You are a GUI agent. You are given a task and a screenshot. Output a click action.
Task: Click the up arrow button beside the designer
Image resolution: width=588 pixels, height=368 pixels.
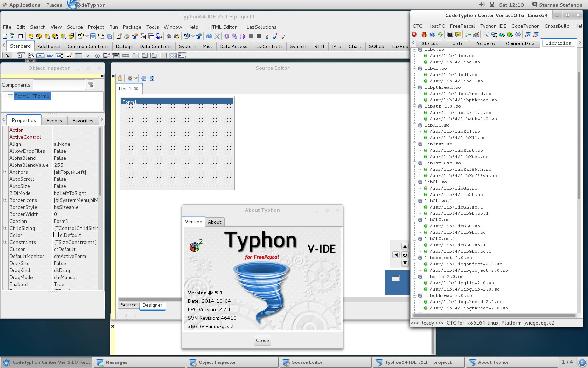click(x=405, y=246)
